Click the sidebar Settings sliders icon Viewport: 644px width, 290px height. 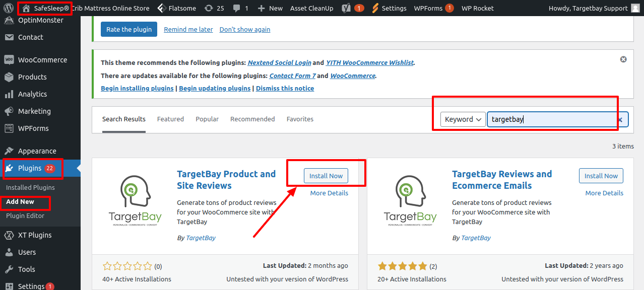coord(9,286)
